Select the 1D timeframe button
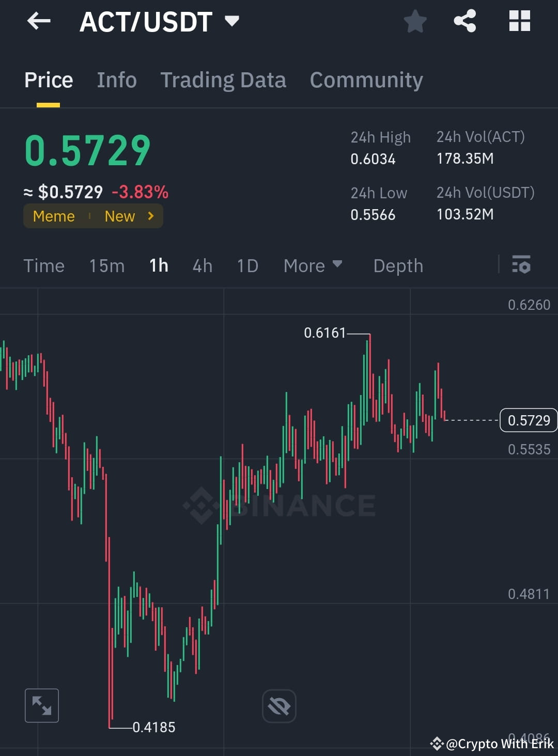 tap(247, 265)
